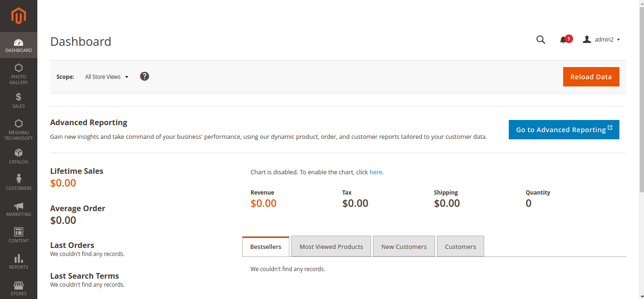This screenshot has width=644, height=299.
Task: Open the Reports chart icon
Action: (x=18, y=259)
